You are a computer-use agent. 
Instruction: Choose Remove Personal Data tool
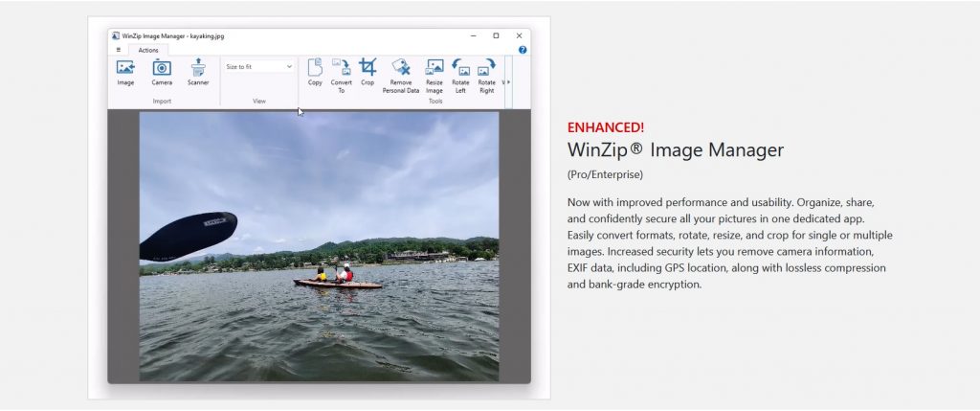click(401, 76)
